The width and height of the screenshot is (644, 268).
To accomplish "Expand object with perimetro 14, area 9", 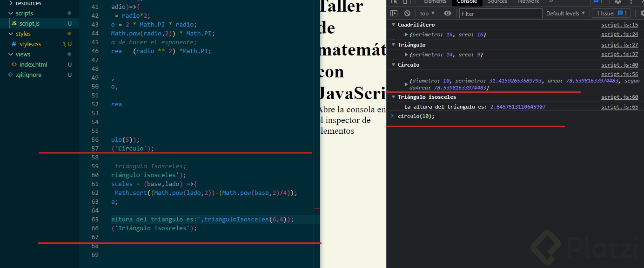I will [407, 55].
